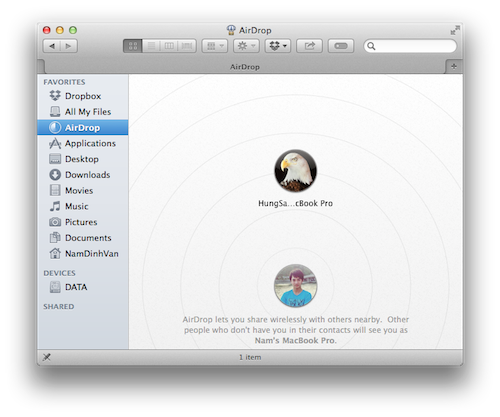Screen dimensions: 500x417
Task: Open the Pictures folder
Action: 82,222
